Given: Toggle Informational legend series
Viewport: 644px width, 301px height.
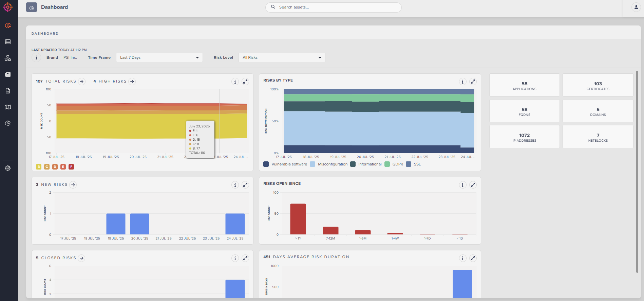Looking at the screenshot, I should 366,164.
